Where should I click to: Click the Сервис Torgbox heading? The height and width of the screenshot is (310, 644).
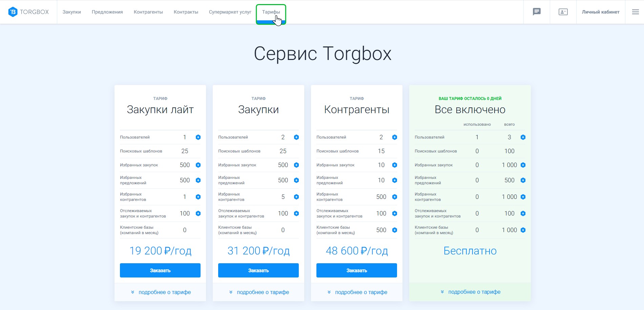pyautogui.click(x=323, y=54)
